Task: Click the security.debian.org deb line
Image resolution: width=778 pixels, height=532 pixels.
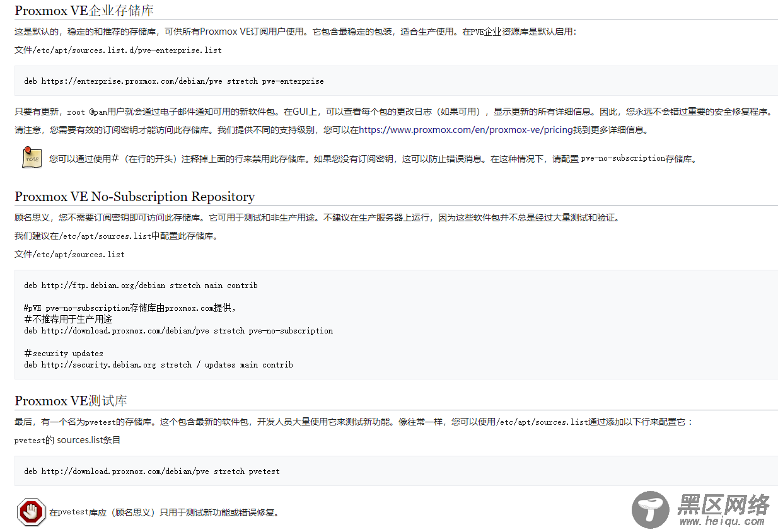Action: point(158,364)
